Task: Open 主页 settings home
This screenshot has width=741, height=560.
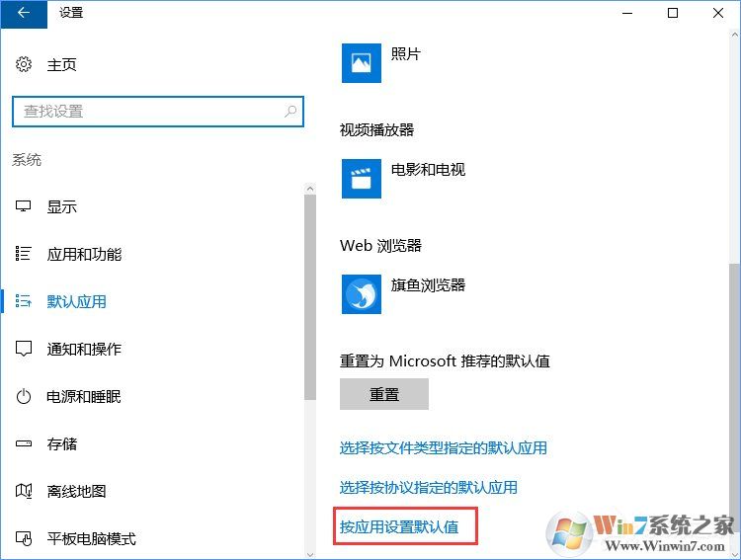Action: pos(61,65)
